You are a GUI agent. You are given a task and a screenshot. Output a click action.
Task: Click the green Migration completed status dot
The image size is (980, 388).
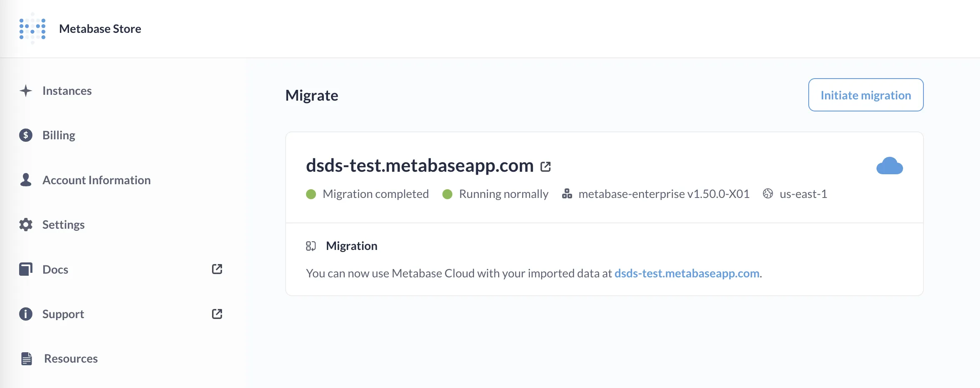(311, 194)
